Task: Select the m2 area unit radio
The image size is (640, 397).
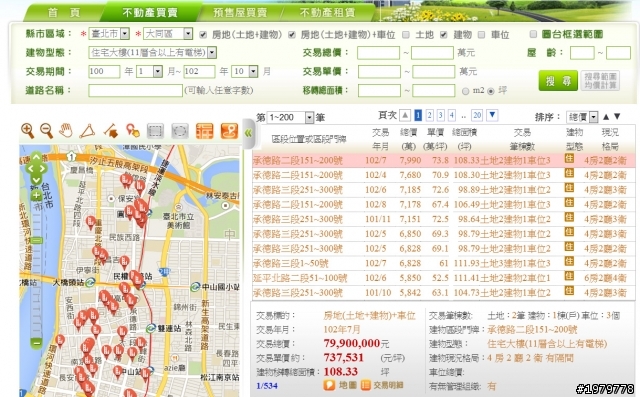Action: (x=465, y=91)
